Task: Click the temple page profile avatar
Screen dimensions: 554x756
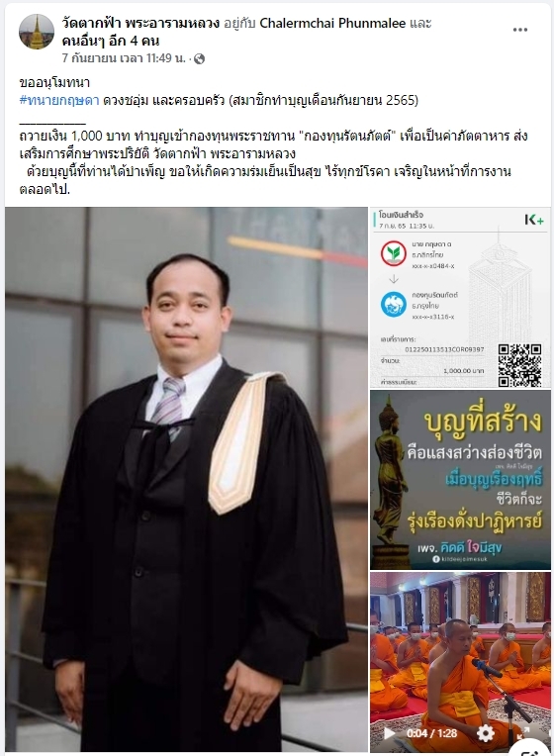Action: [37, 32]
